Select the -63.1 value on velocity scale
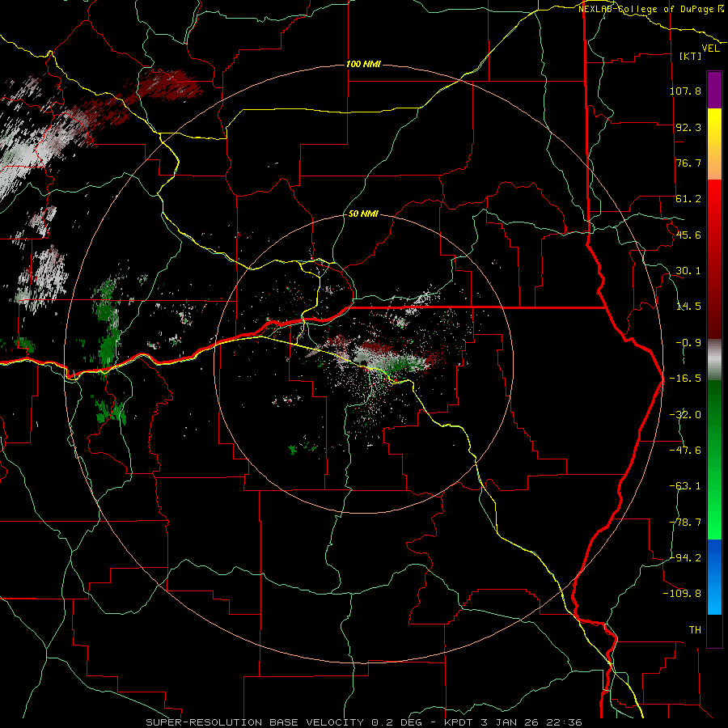The width and height of the screenshot is (728, 728). click(685, 486)
